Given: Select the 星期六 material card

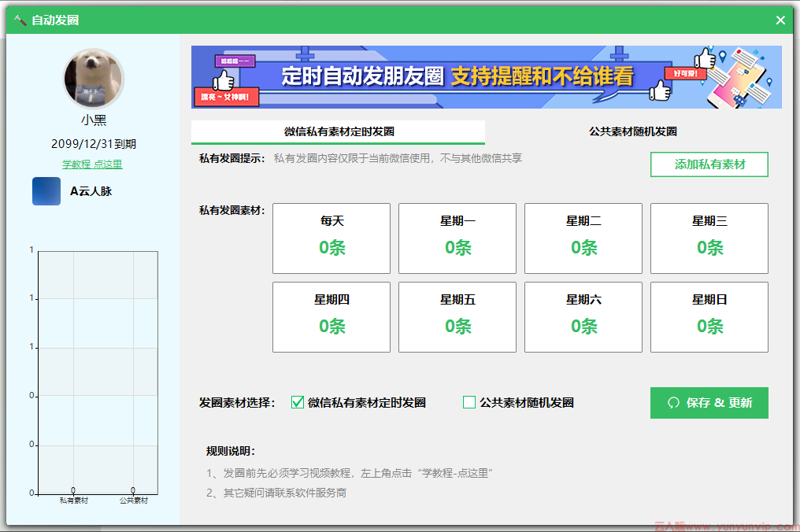Looking at the screenshot, I should pos(583,317).
